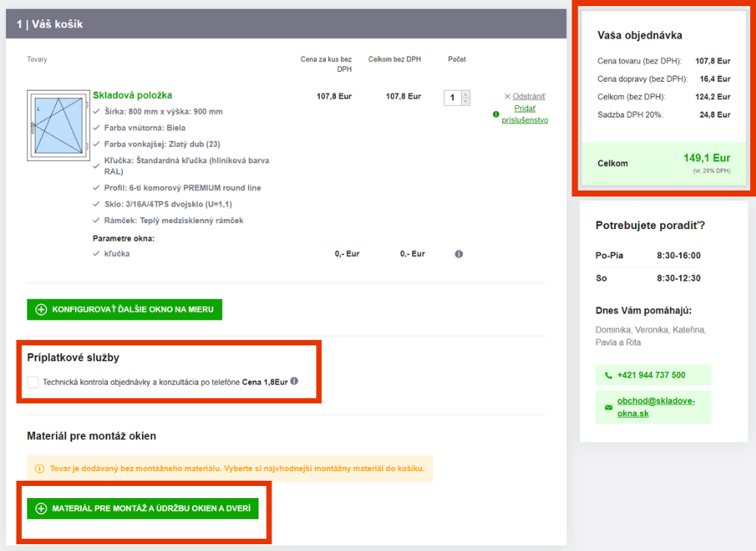Open the Skladová položka product title
Screen dimensions: 756x551
pyautogui.click(x=132, y=95)
